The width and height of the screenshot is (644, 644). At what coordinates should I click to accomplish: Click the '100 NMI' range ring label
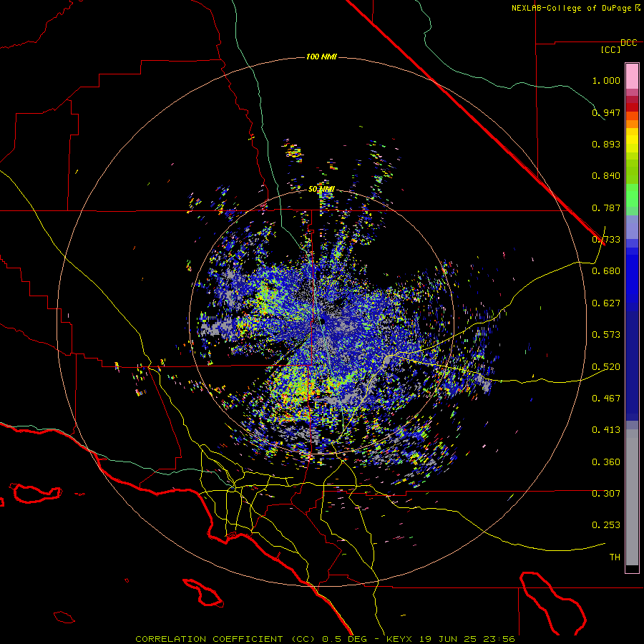[x=321, y=57]
